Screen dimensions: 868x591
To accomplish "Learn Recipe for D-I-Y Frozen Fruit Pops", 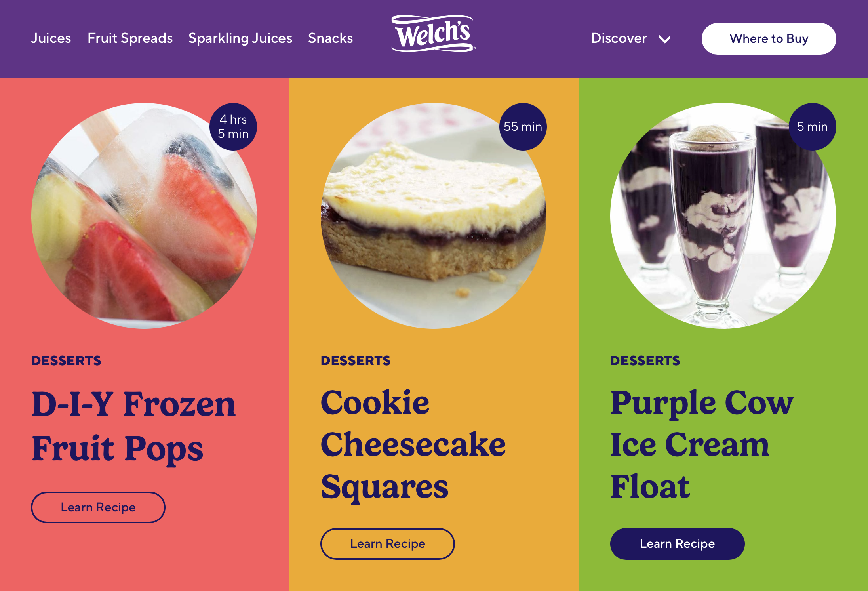I will [98, 507].
